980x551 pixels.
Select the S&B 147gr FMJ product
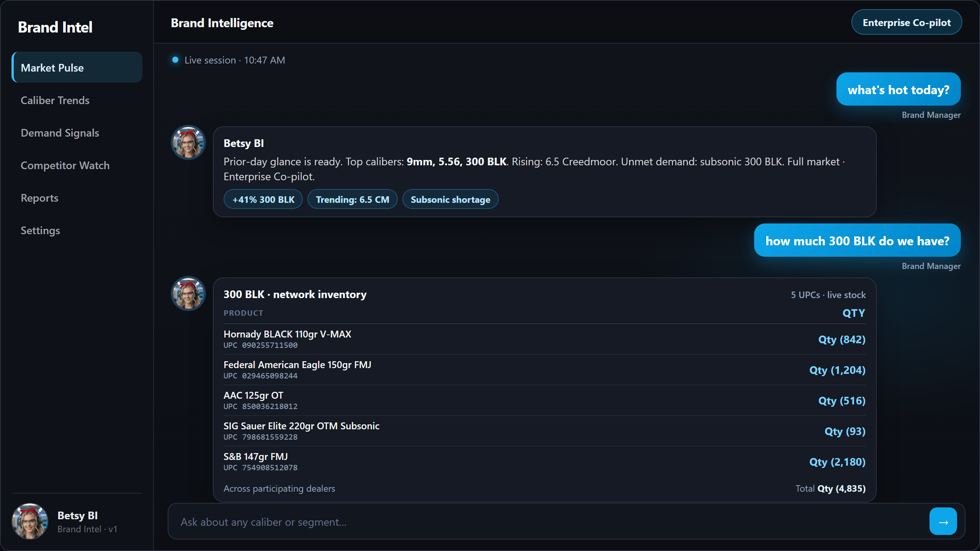[544, 461]
